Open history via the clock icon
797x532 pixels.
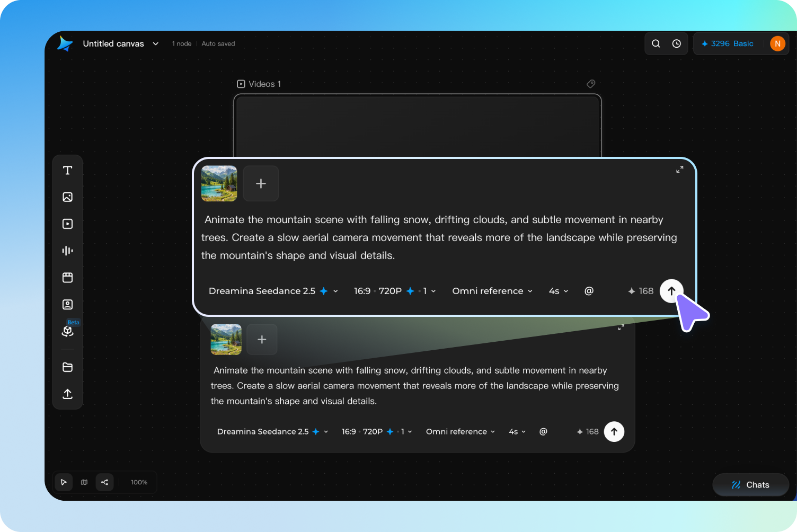tap(677, 43)
